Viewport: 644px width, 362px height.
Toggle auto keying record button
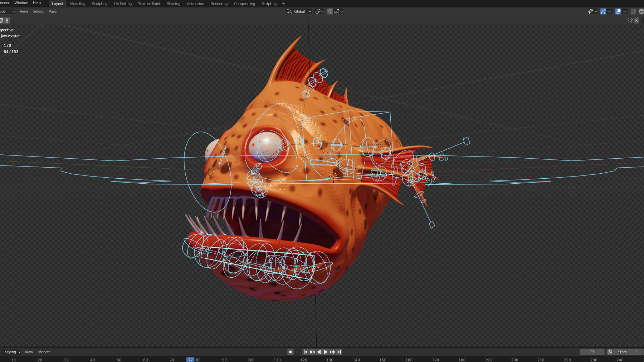(x=290, y=352)
